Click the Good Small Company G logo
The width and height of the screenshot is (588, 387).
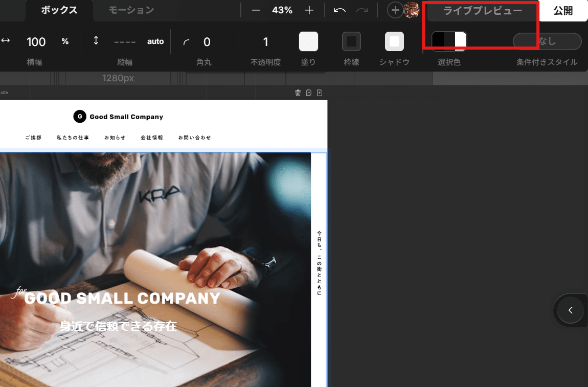click(79, 117)
